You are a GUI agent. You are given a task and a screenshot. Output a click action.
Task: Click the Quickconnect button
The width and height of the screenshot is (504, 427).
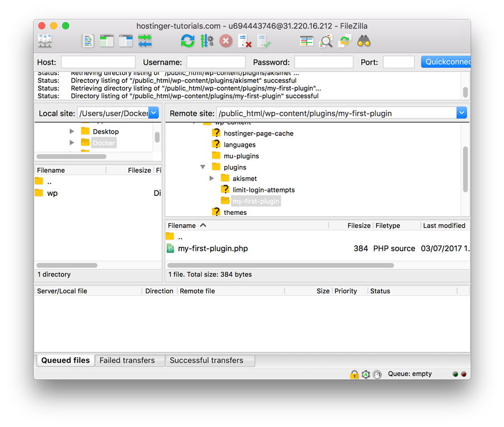point(446,62)
